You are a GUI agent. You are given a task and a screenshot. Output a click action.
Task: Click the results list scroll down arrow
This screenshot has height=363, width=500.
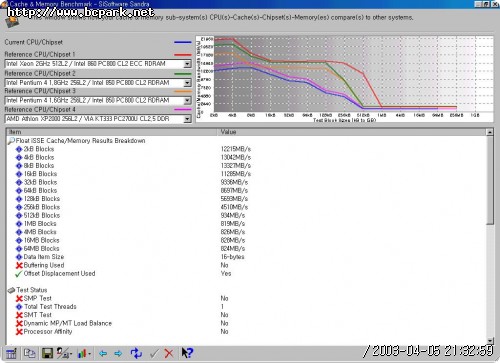click(x=490, y=341)
